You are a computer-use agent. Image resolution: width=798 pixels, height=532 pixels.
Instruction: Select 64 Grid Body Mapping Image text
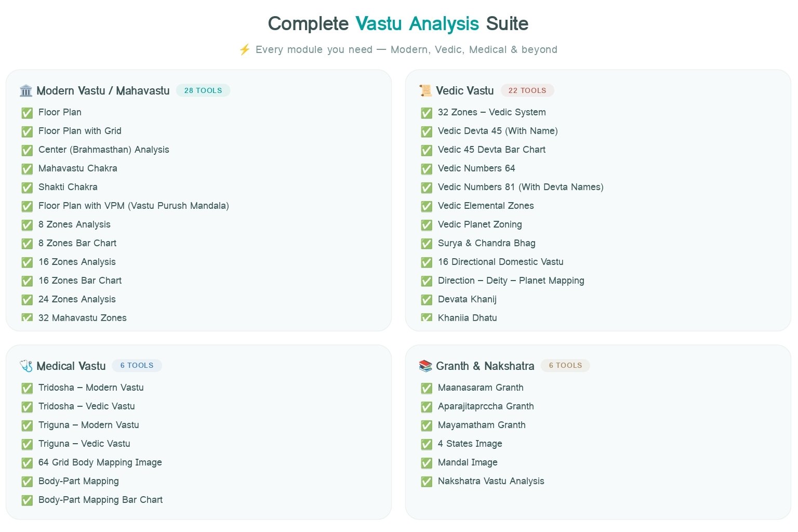100,462
